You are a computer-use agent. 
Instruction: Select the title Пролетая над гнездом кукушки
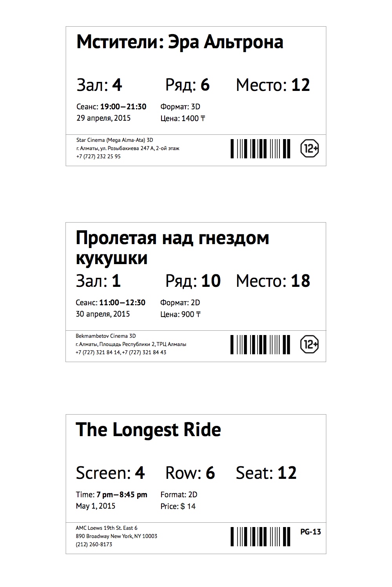coord(172,248)
